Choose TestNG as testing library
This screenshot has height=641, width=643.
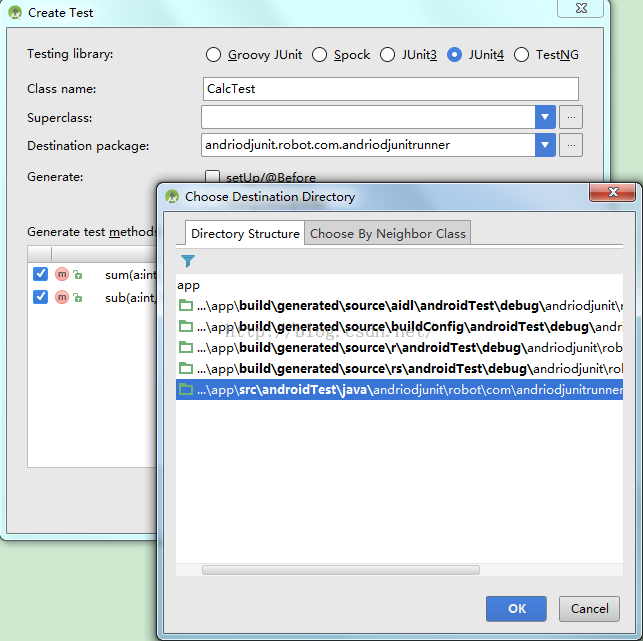tap(521, 55)
